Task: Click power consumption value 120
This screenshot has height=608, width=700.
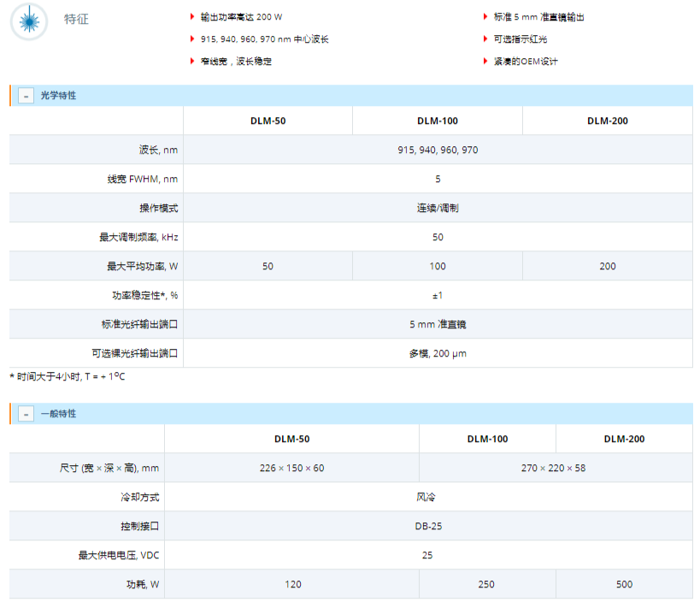Action: 293,584
